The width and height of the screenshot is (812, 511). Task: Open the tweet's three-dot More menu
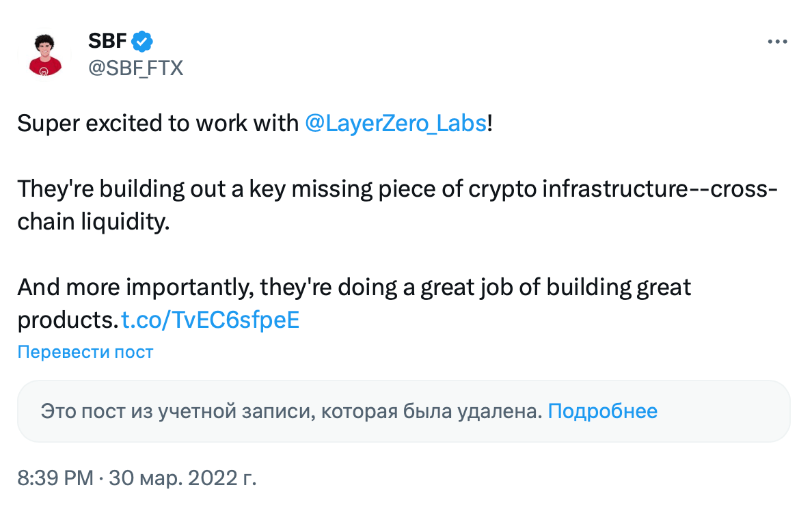[x=778, y=42]
